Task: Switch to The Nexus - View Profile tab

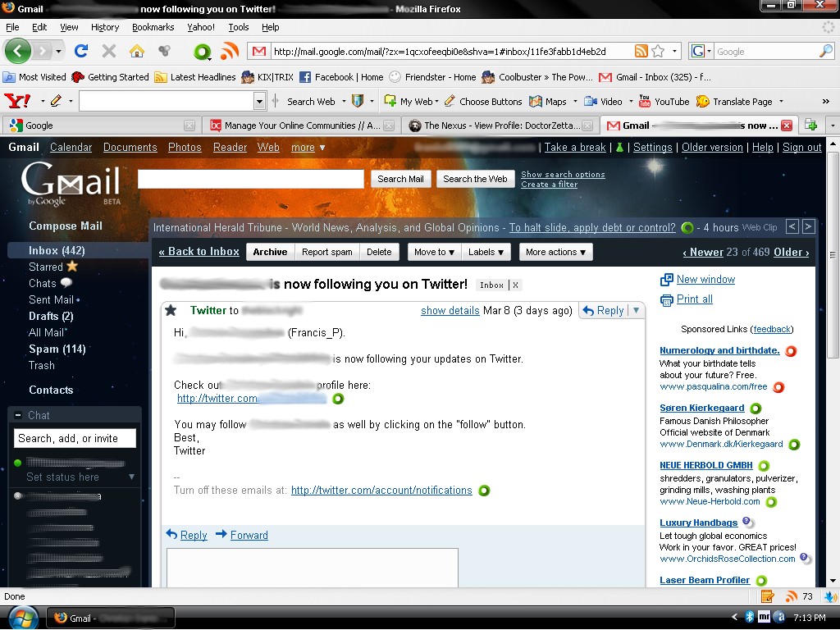Action: click(500, 126)
